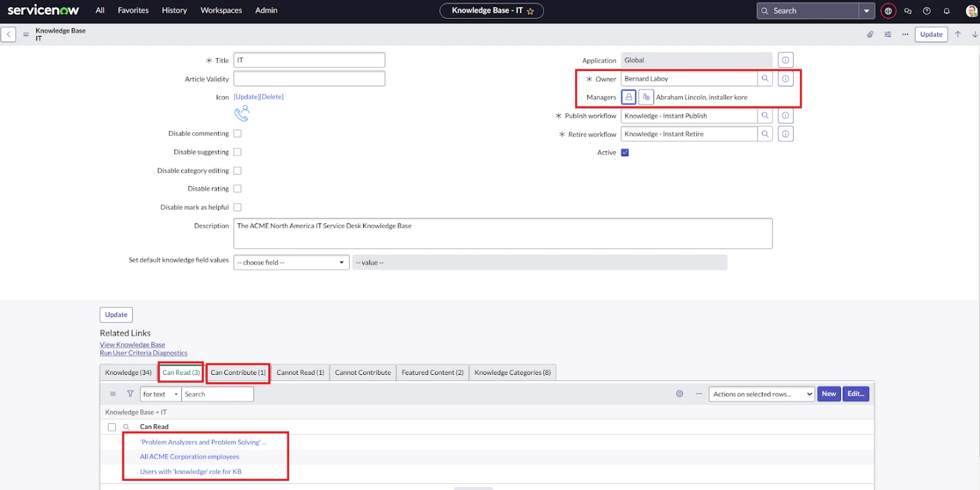Collapse the related list with minus icon
The width and height of the screenshot is (980, 490).
point(698,394)
